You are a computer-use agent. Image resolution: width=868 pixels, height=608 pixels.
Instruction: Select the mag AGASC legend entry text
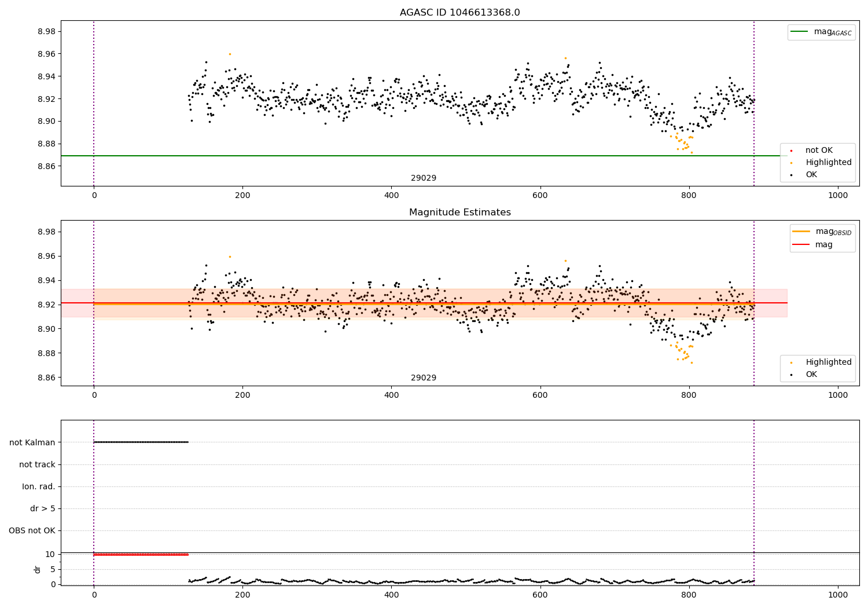(833, 32)
